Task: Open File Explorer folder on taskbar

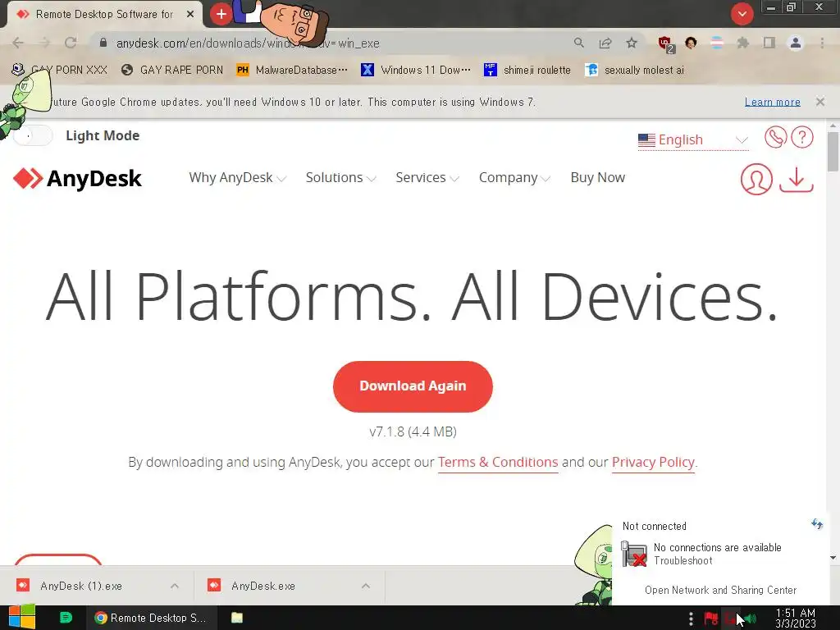Action: 237,618
